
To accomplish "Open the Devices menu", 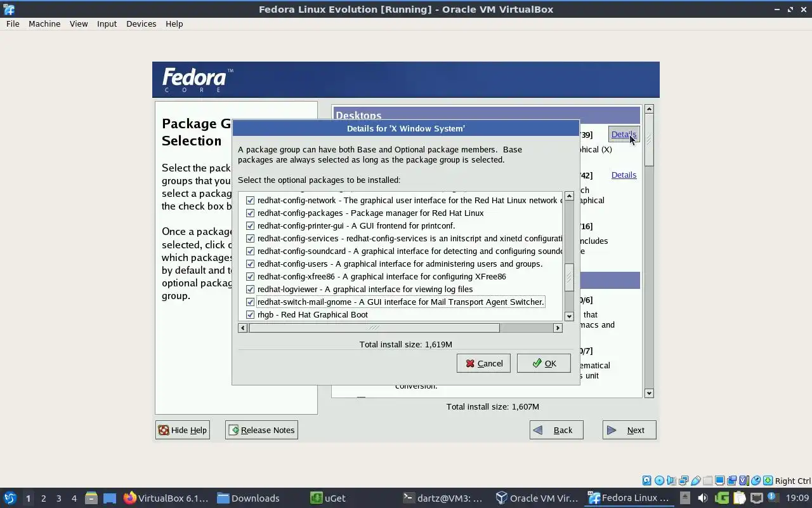I will tap(141, 23).
